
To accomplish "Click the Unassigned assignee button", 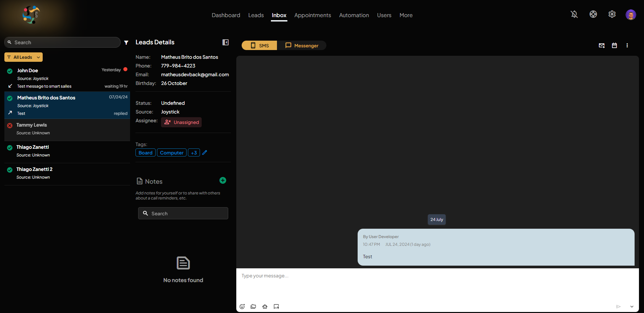I will point(182,122).
